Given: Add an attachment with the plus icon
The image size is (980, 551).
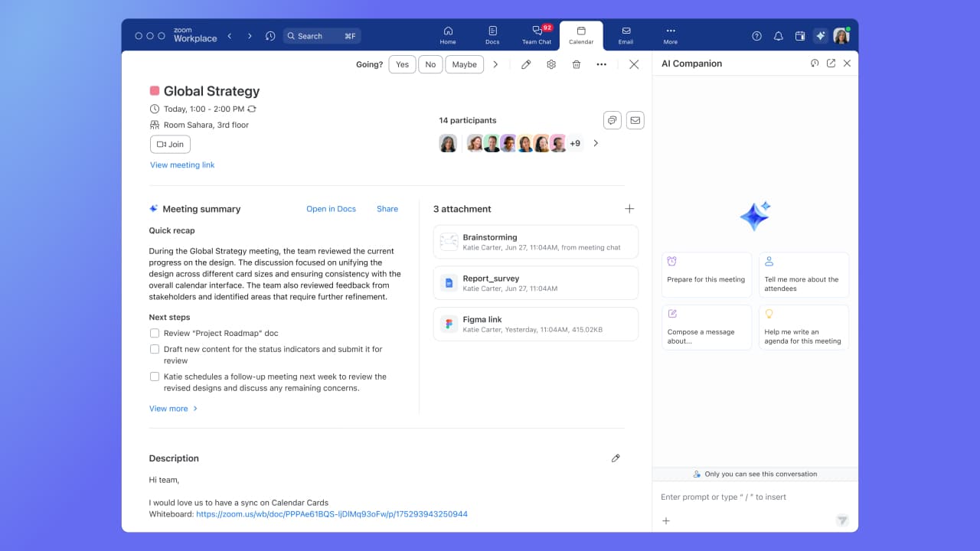Looking at the screenshot, I should 629,209.
